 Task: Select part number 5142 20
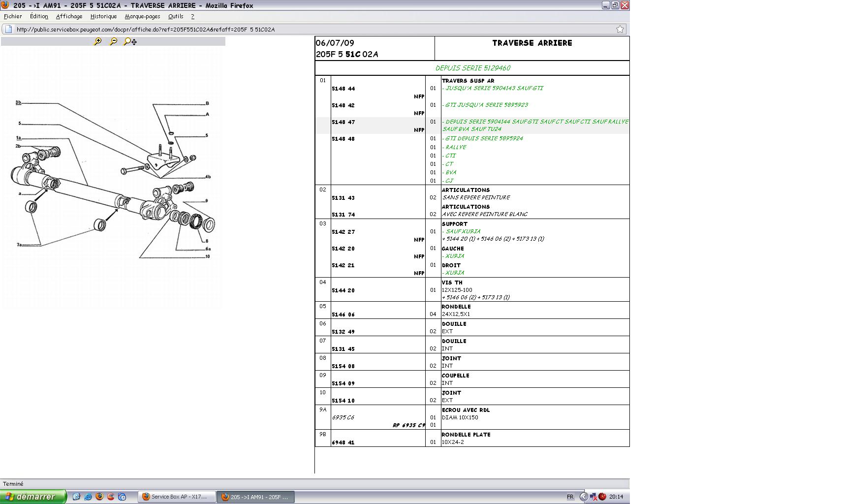[x=343, y=249]
